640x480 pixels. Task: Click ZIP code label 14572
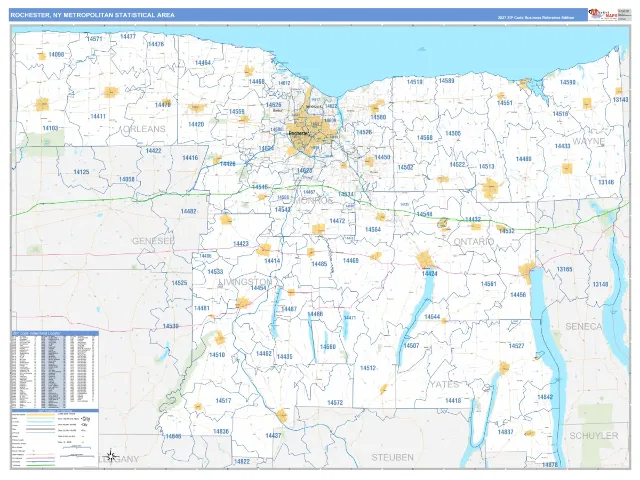coord(335,403)
